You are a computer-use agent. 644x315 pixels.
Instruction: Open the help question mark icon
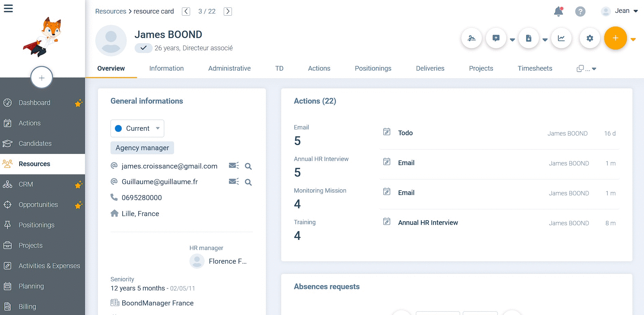click(580, 12)
